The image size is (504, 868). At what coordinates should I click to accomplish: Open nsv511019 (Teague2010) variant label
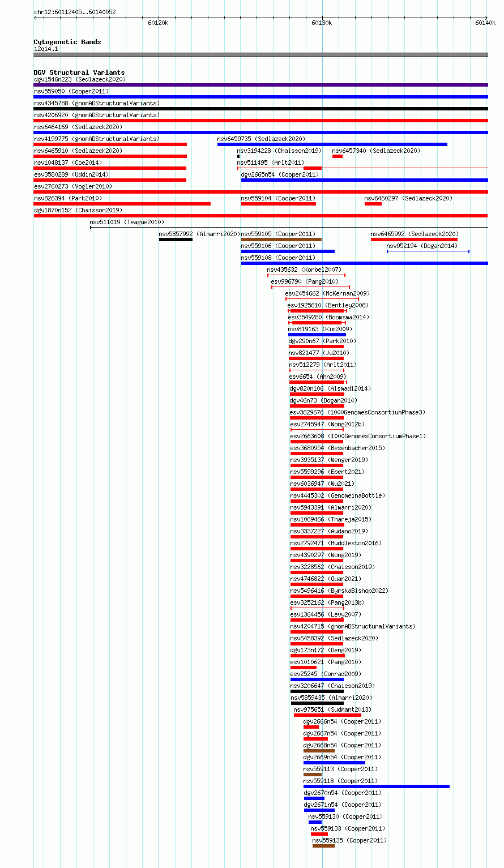click(x=127, y=222)
